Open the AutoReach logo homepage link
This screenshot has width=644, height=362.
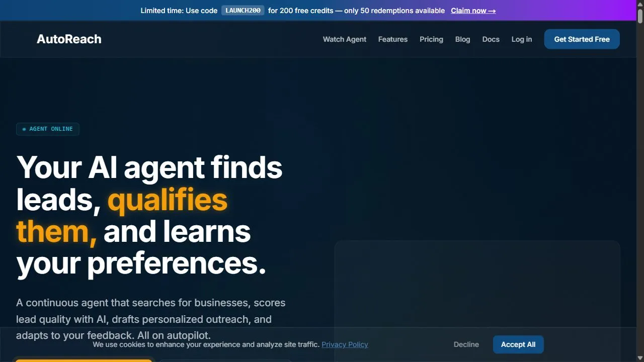(x=69, y=39)
